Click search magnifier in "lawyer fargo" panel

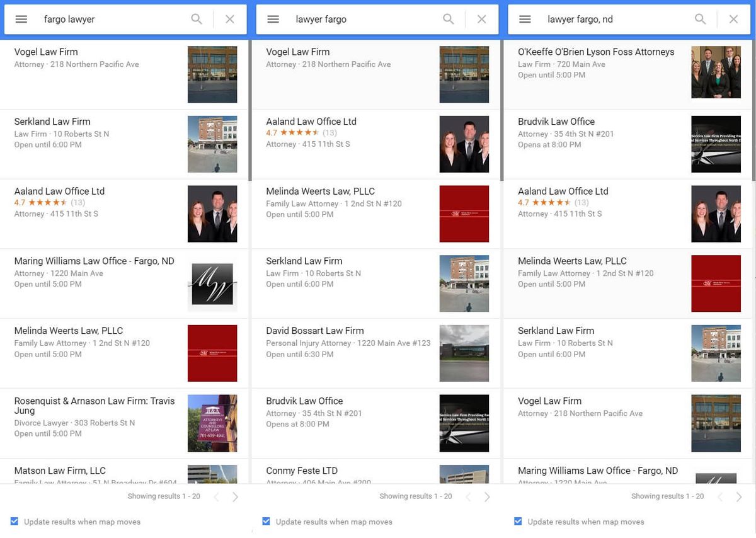click(449, 20)
